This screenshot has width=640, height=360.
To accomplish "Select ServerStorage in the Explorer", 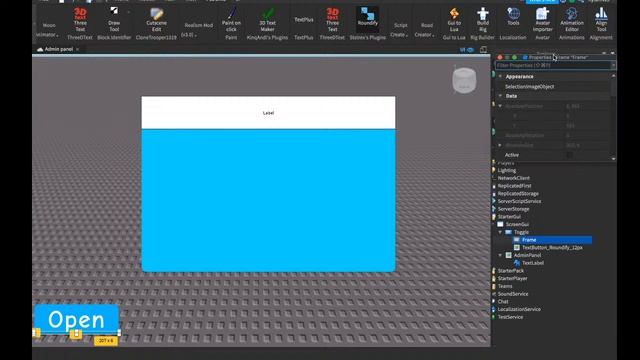I will click(513, 209).
